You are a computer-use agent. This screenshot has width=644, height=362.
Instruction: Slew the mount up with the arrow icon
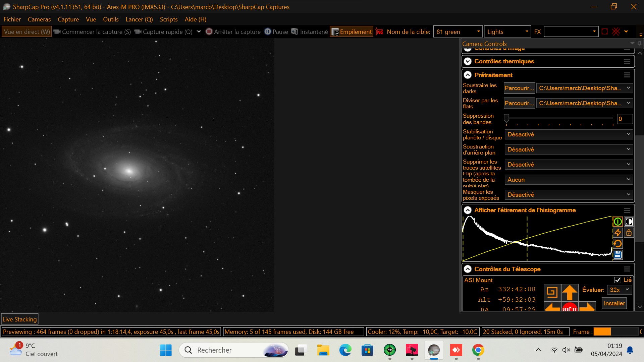coord(569,293)
